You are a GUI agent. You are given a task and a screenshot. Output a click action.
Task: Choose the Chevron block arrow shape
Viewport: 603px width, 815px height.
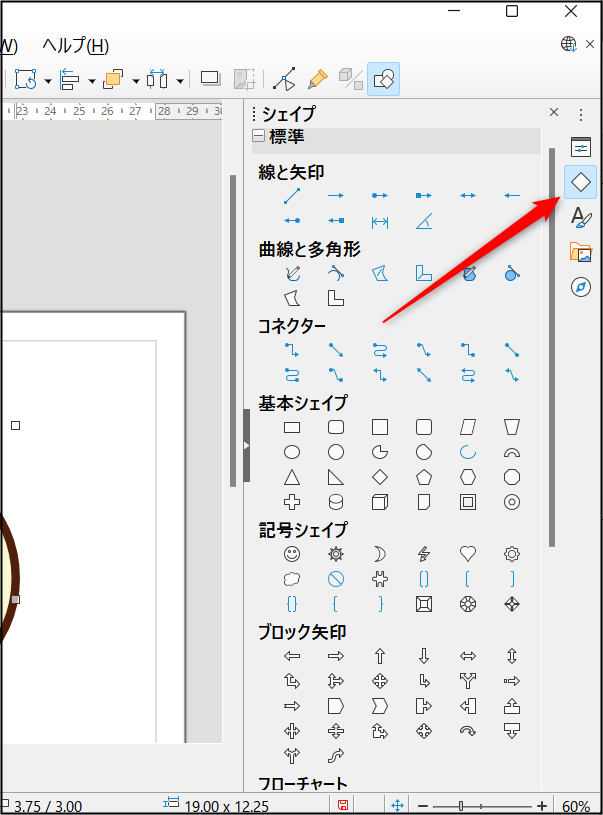(380, 706)
